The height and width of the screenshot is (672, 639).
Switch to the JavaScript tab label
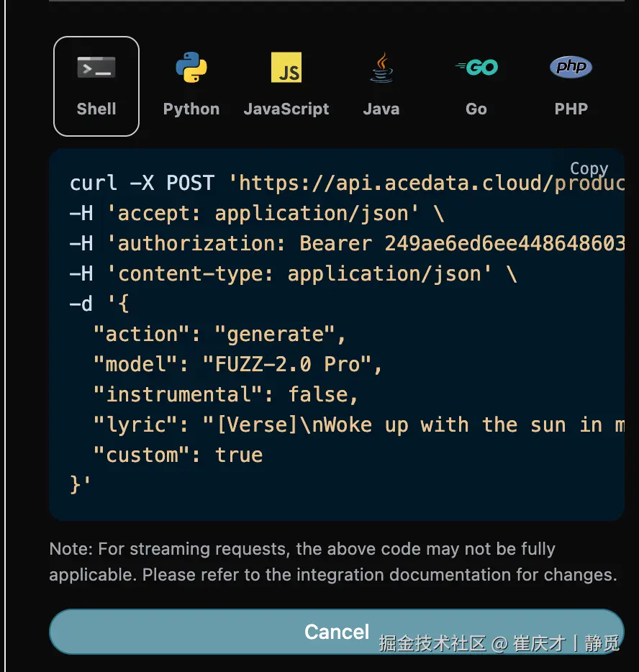tap(286, 109)
